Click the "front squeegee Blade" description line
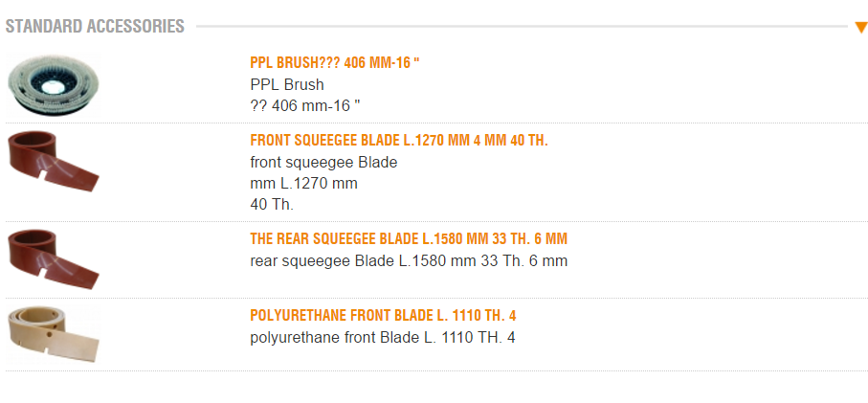 click(x=323, y=162)
